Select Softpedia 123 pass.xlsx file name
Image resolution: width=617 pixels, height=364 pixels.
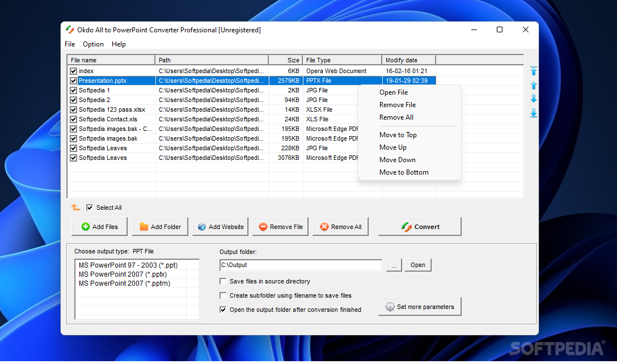coord(112,110)
